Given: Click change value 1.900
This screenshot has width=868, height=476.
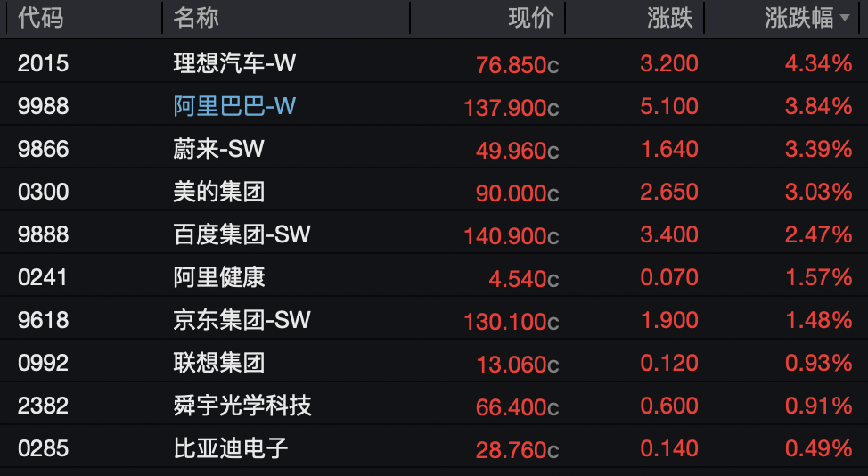Looking at the screenshot, I should (x=669, y=319).
